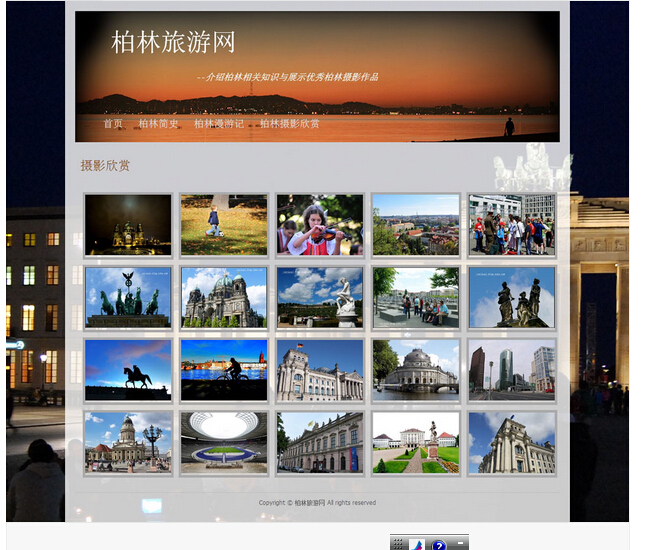Open the Brandenburg Gate quadriga statue photo
The image size is (668, 550).
pos(128,297)
